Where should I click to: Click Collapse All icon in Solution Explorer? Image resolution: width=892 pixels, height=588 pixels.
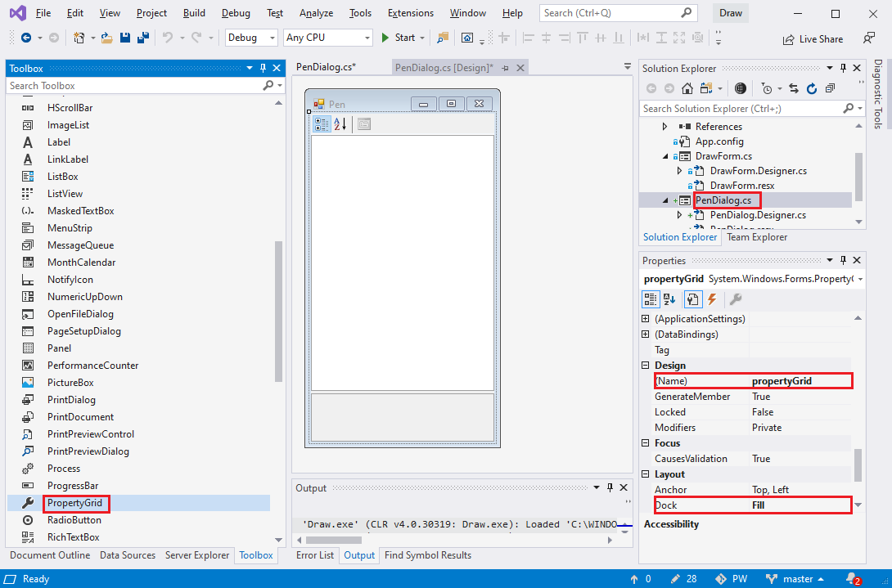pos(830,88)
